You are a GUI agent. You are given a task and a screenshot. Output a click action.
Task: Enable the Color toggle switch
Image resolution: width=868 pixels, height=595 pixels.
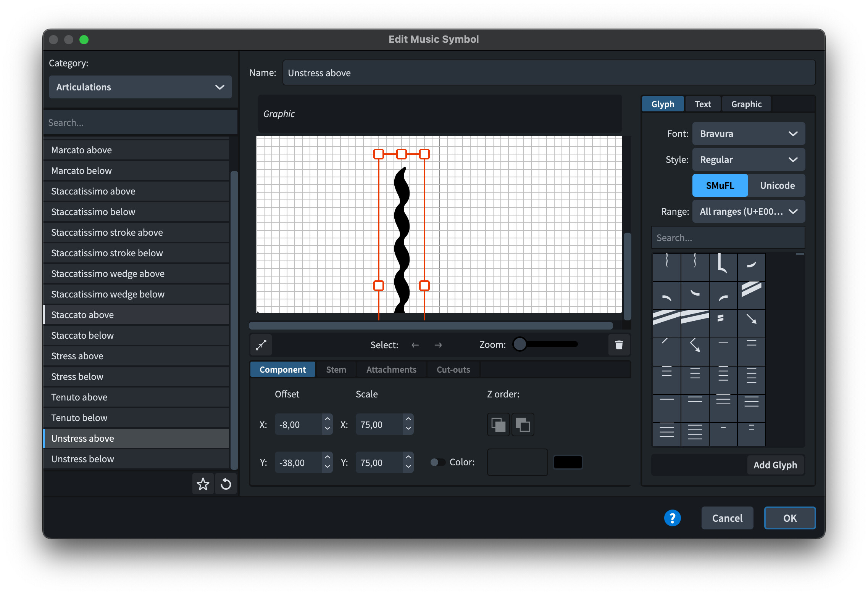pos(437,462)
